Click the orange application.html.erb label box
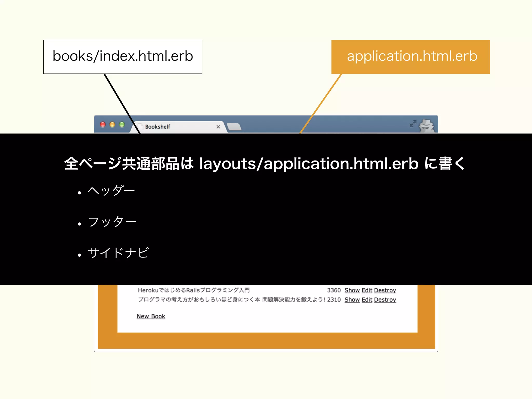Screen dimensions: 532x399 pyautogui.click(x=411, y=57)
